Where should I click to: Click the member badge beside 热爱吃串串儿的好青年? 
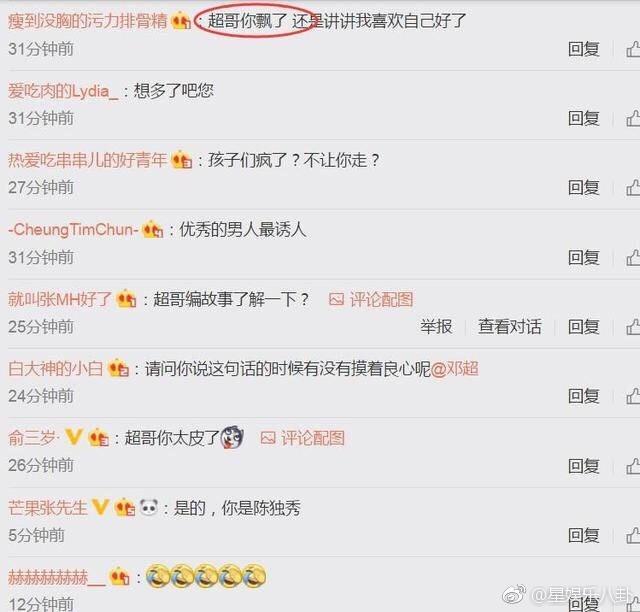[x=182, y=160]
